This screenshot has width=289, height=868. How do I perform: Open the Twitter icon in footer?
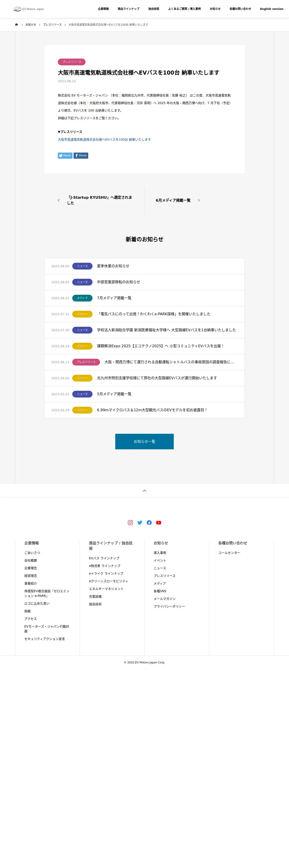[x=140, y=523]
